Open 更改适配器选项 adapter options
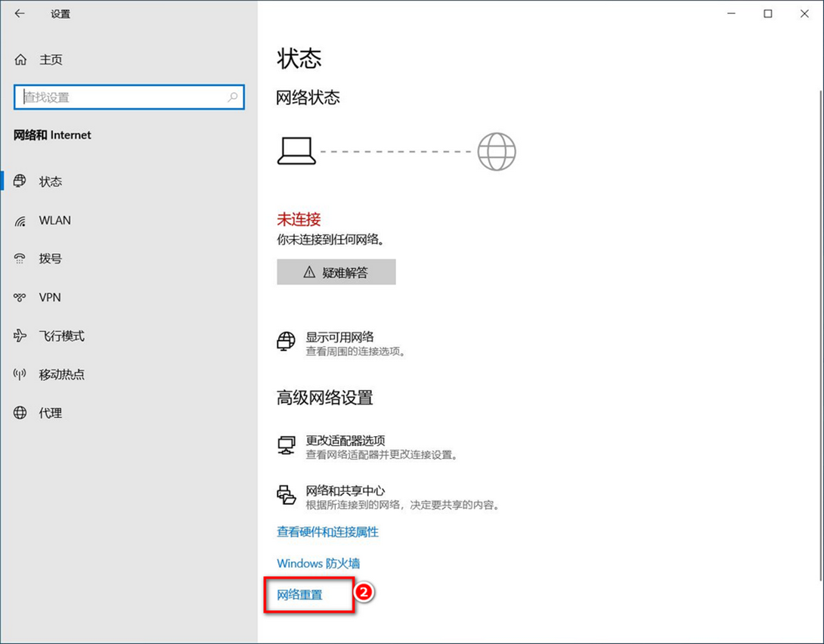This screenshot has height=644, width=824. tap(345, 441)
